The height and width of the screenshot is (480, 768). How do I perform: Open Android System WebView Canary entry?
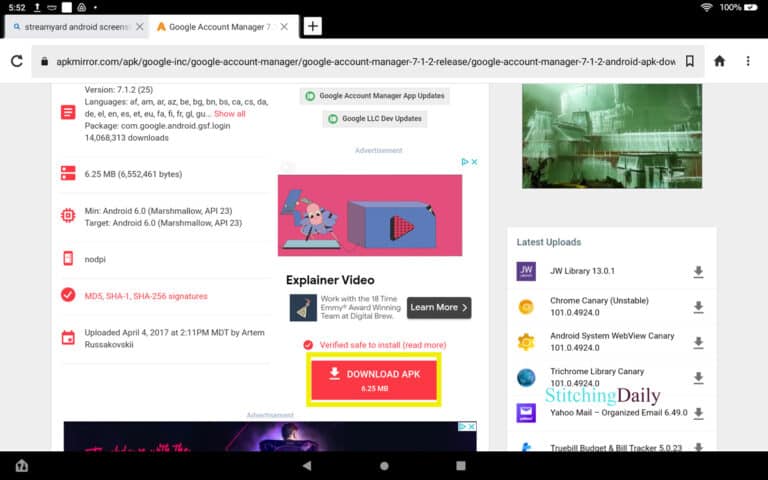click(x=612, y=341)
